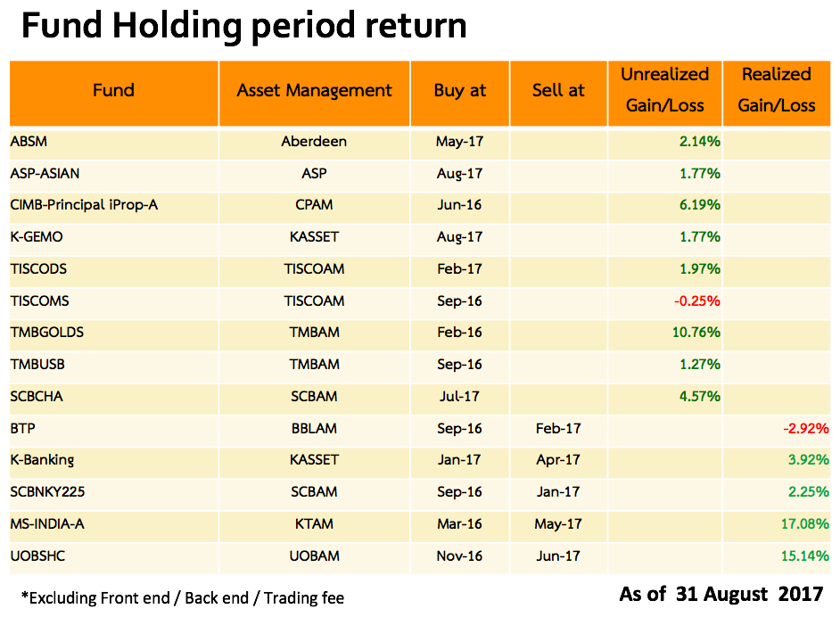The image size is (840, 617).
Task: Select the MS-INDIA-A fund row label
Action: point(47,524)
